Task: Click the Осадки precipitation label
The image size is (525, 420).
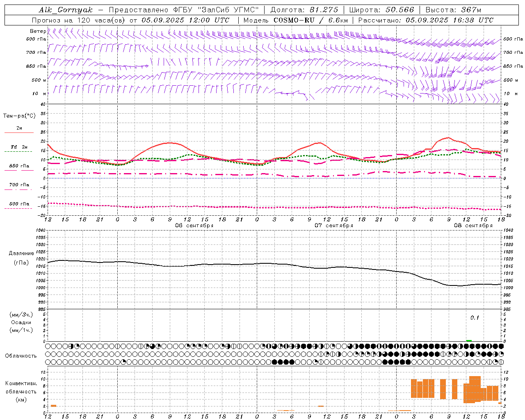Action: [21, 322]
